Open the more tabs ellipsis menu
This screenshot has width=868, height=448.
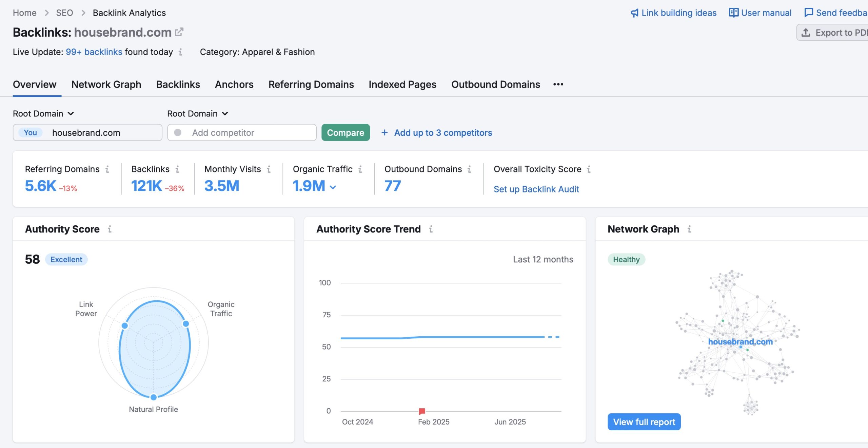click(558, 84)
